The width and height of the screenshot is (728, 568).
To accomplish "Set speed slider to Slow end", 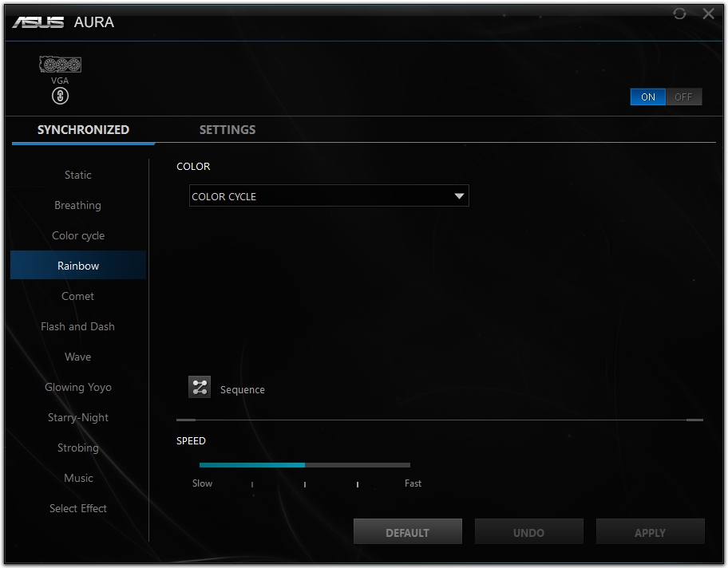I will 200,465.
